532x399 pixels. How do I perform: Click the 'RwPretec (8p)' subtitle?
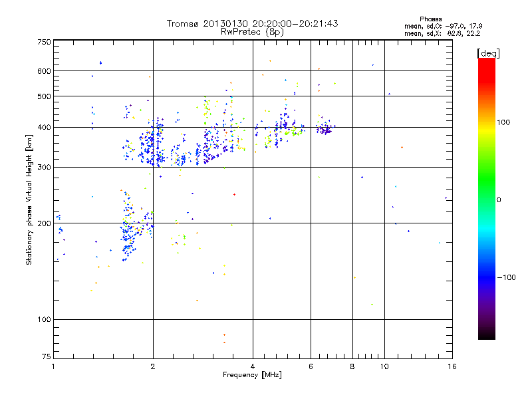(x=252, y=32)
